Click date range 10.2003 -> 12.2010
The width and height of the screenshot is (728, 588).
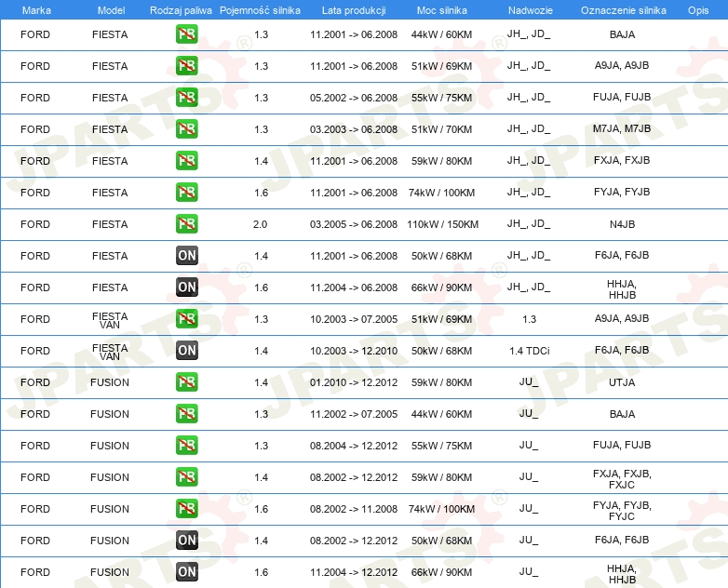click(x=354, y=351)
